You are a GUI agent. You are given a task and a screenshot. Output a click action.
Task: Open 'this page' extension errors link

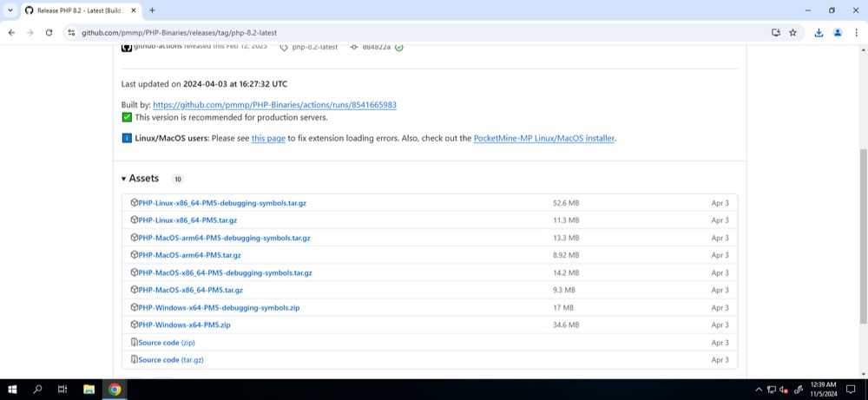click(x=268, y=138)
